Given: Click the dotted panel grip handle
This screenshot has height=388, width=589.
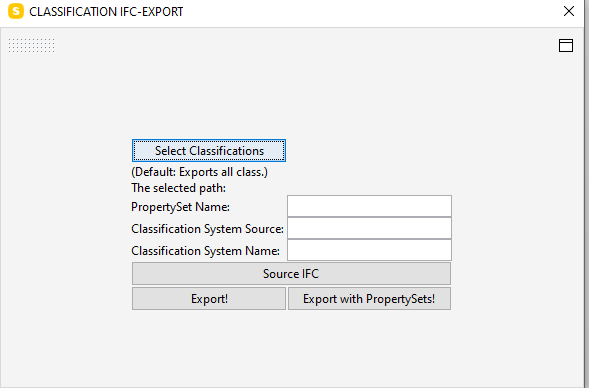Looking at the screenshot, I should tap(32, 45).
